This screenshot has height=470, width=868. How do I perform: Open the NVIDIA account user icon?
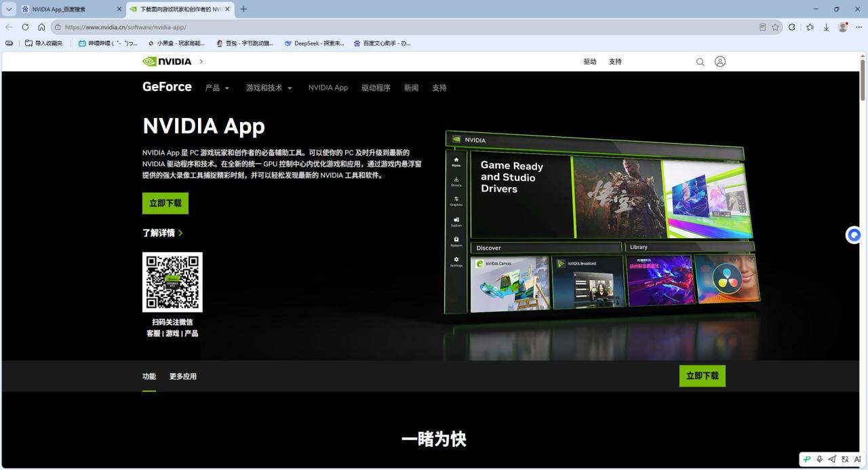coord(720,62)
